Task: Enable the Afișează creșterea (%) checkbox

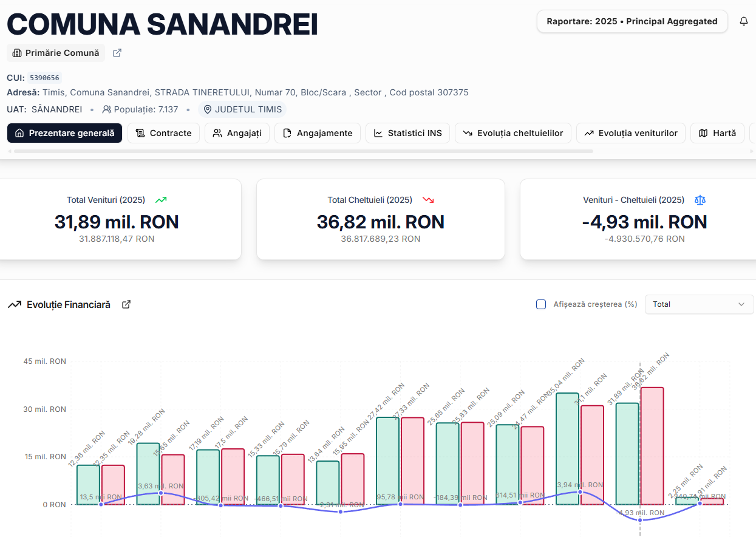Action: [x=541, y=304]
